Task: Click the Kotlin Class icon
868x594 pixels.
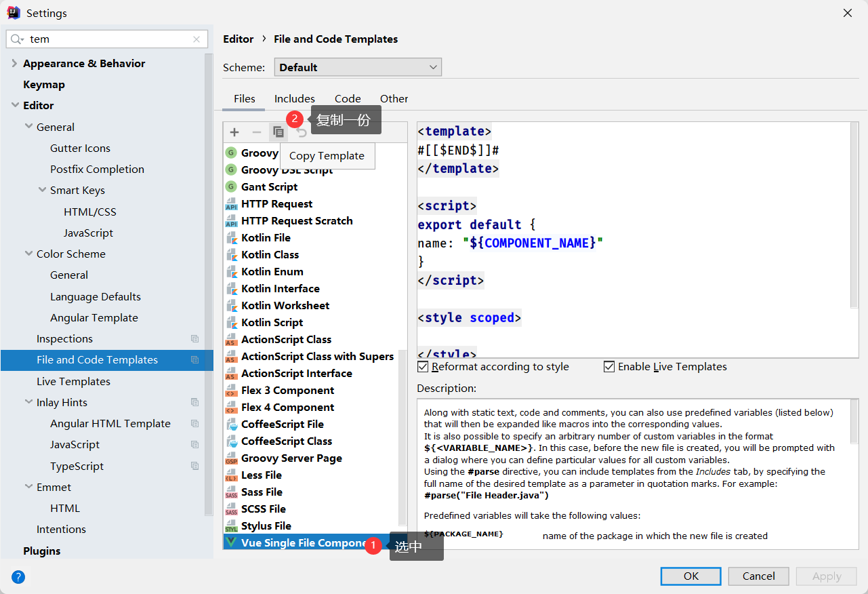Action: click(x=231, y=254)
